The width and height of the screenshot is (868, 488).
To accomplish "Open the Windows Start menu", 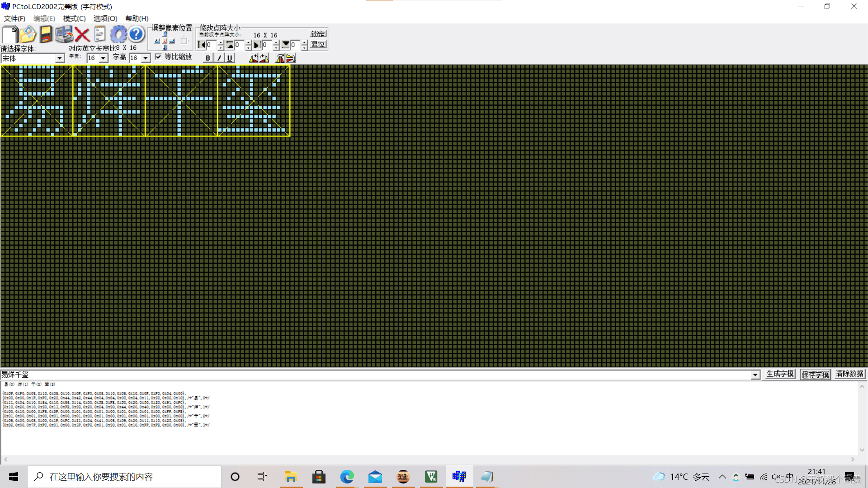I will click(14, 477).
